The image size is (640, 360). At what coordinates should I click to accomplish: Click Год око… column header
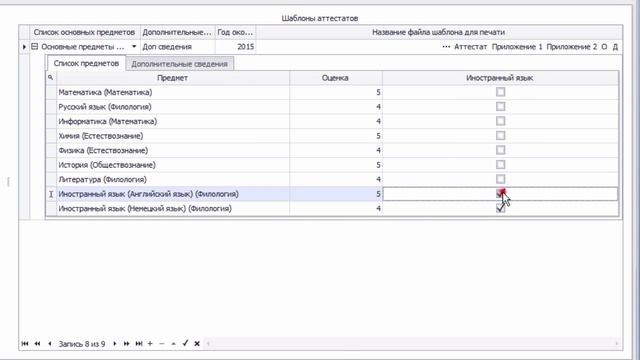[x=235, y=32]
